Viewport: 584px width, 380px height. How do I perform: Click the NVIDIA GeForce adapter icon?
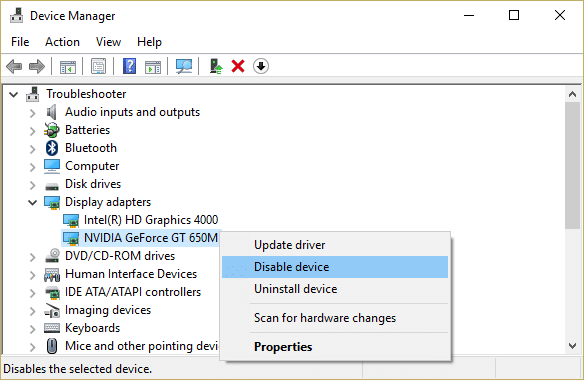(71, 238)
